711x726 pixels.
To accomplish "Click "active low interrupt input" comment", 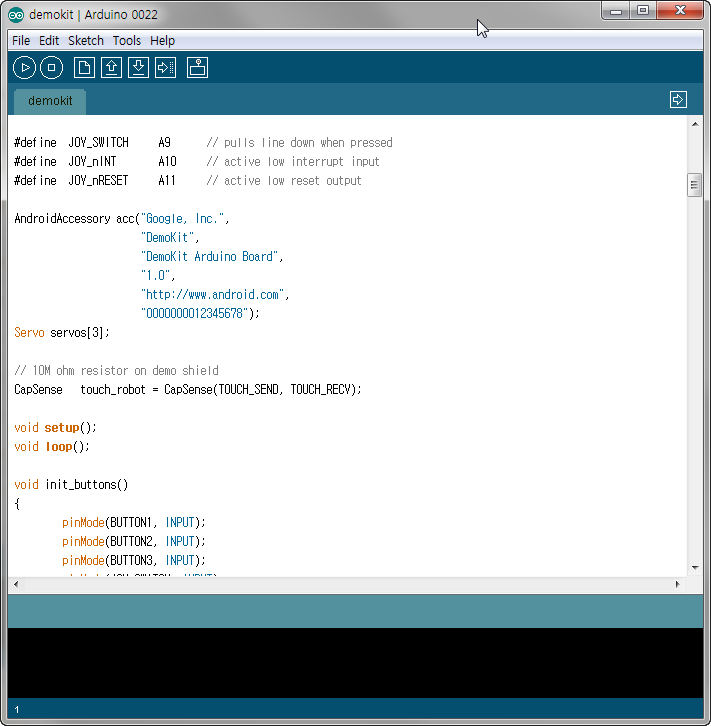I will 293,162.
